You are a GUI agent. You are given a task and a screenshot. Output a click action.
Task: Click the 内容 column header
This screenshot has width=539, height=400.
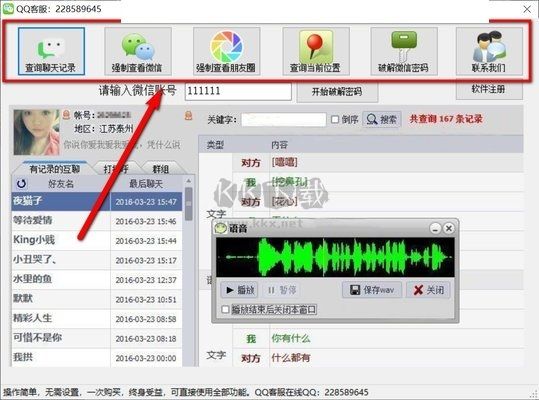[279, 145]
